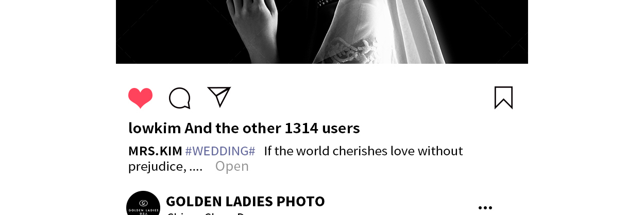The width and height of the screenshot is (644, 215).
Task: Share the post using the paper plane icon
Action: [219, 97]
